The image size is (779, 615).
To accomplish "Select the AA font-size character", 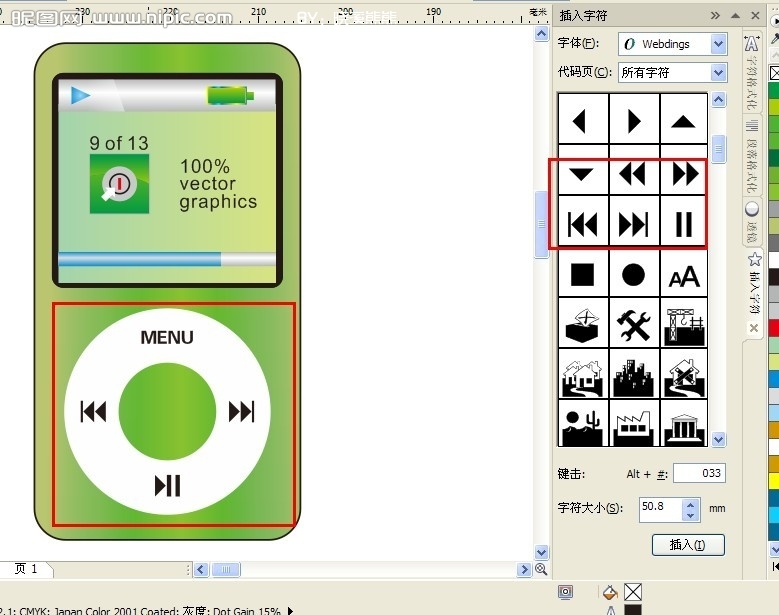I will (684, 275).
